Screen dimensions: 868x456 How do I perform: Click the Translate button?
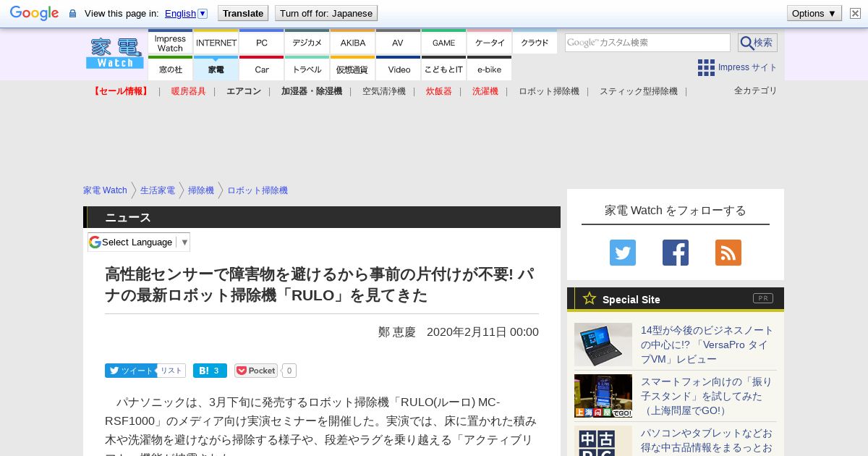(x=243, y=13)
